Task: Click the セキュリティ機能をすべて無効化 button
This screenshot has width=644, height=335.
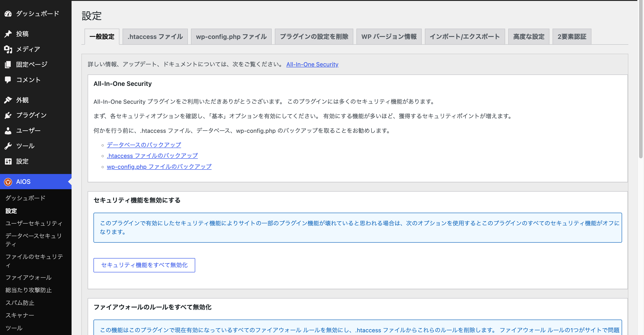Action: point(144,265)
